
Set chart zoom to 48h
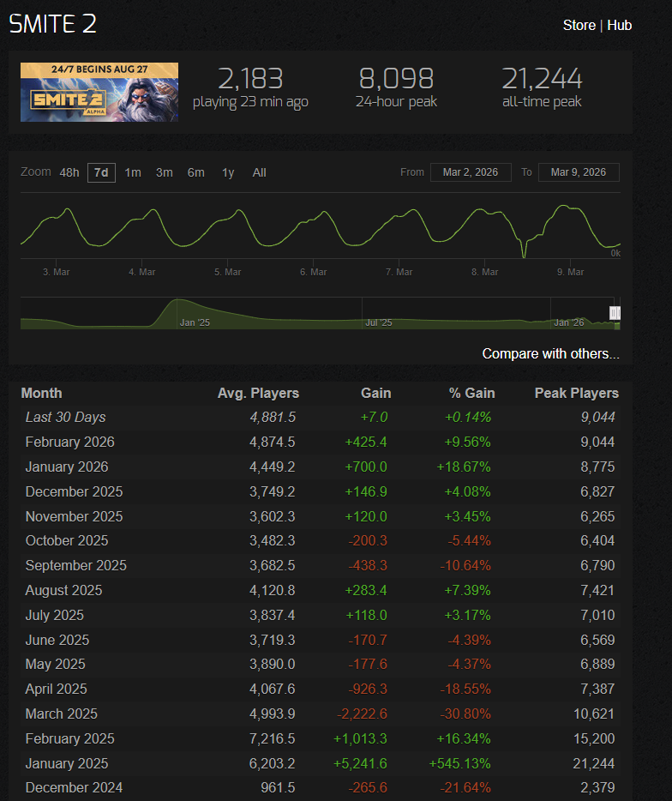pyautogui.click(x=69, y=172)
